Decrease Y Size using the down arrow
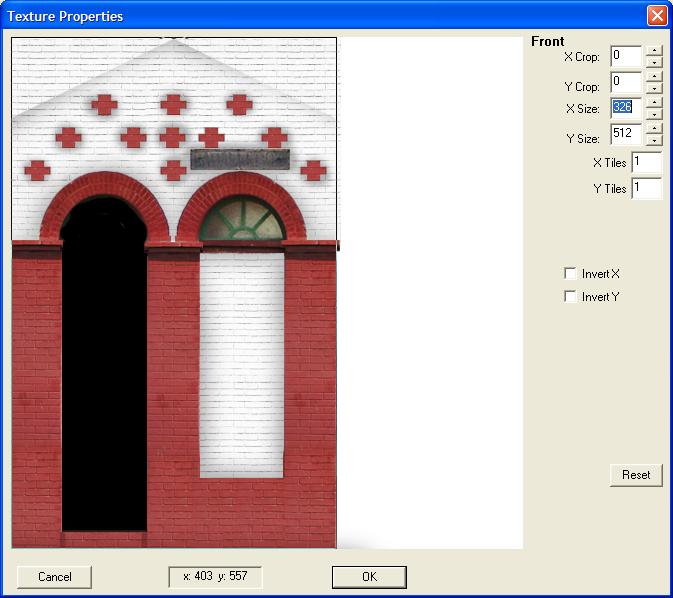 pos(653,139)
